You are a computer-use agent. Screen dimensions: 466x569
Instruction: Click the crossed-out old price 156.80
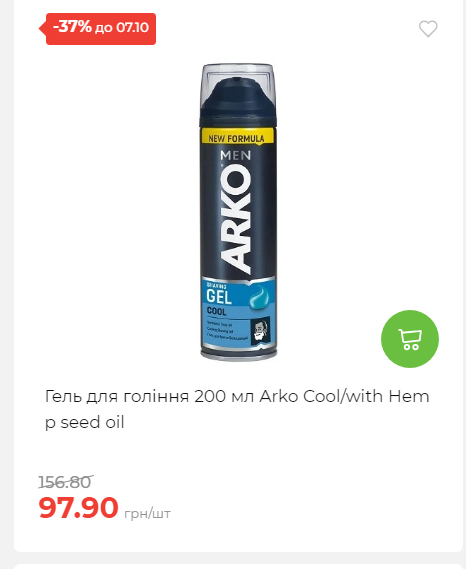pyautogui.click(x=66, y=482)
